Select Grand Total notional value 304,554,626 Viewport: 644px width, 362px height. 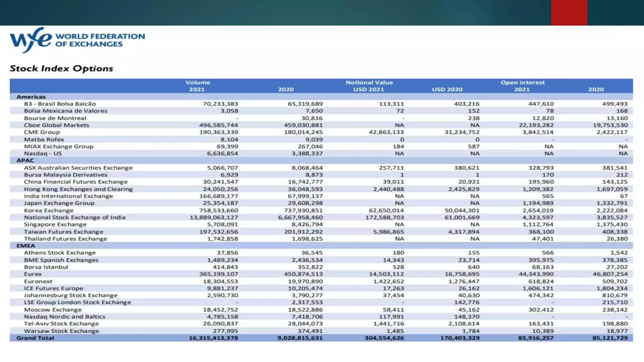click(384, 338)
